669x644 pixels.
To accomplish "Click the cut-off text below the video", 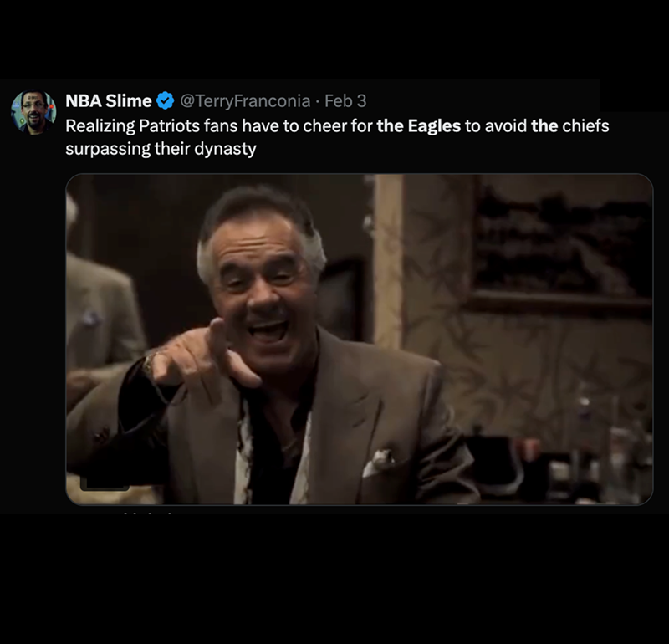I will (147, 513).
